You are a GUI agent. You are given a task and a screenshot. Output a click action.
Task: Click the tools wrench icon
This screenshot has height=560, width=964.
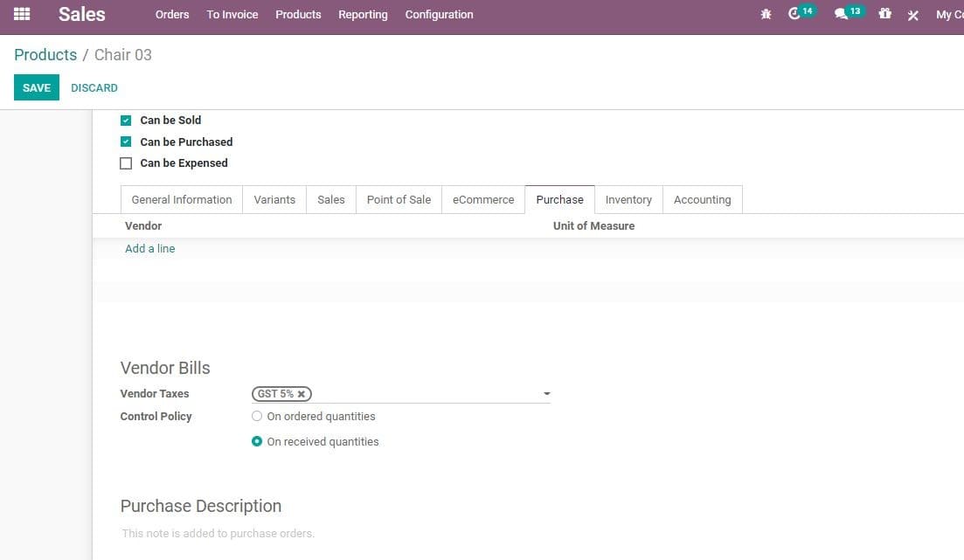[912, 14]
